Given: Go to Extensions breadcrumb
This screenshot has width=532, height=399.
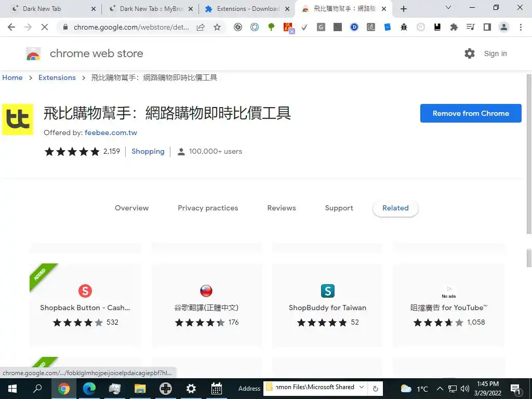Looking at the screenshot, I should pos(57,78).
